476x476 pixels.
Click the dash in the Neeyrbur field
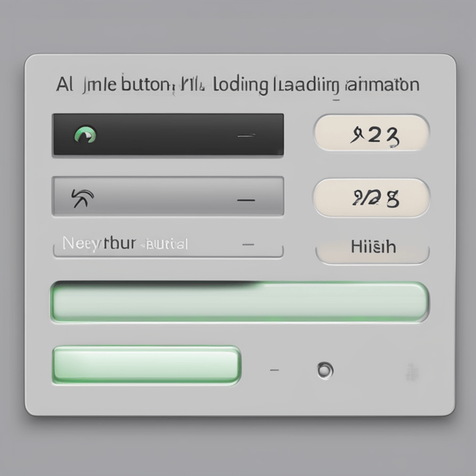[x=248, y=244]
